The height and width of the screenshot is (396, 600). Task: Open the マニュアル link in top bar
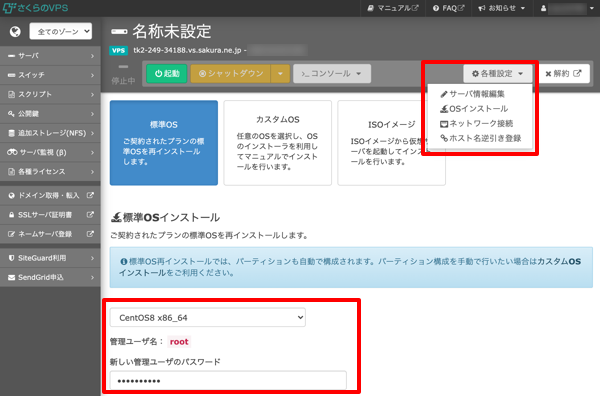click(x=393, y=8)
